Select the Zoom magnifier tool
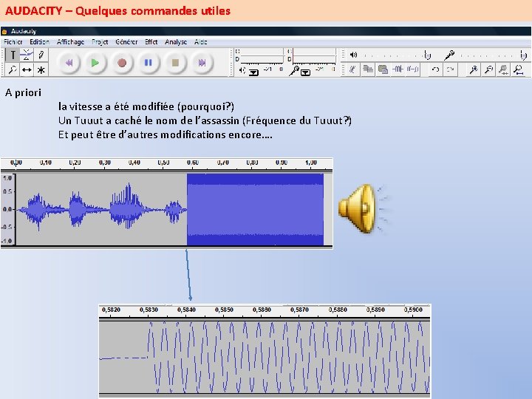 (x=13, y=70)
